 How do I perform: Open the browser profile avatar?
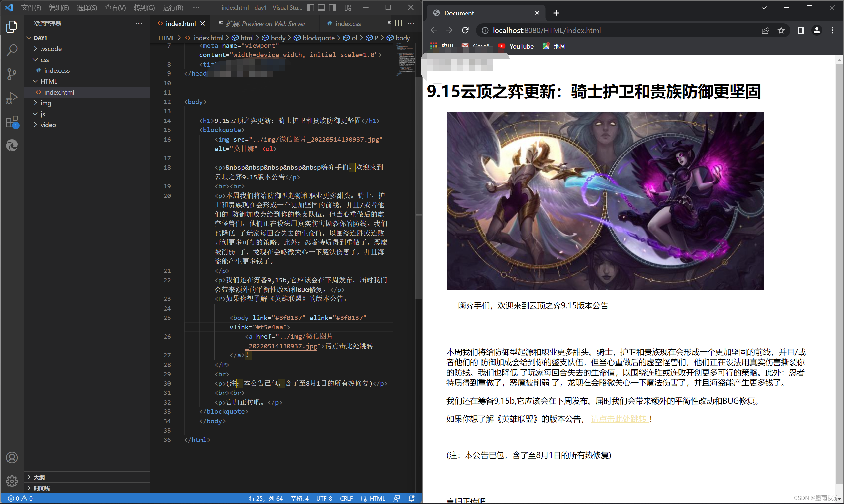[816, 30]
